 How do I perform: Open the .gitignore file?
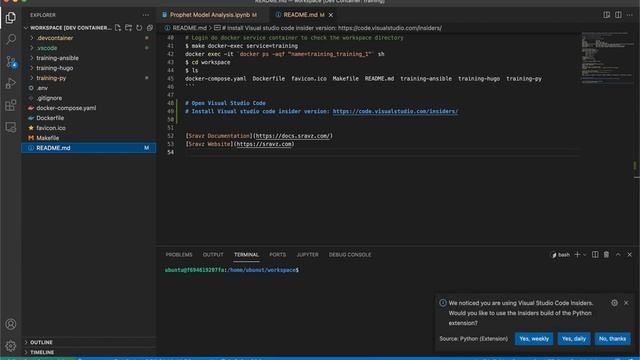[89, 98]
